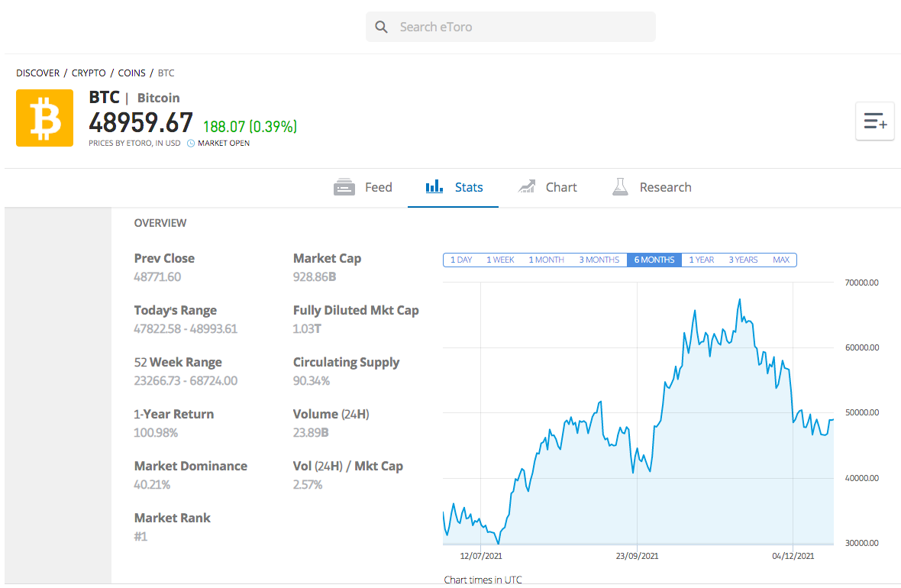
Task: Open the Chart tab
Action: [x=547, y=187]
